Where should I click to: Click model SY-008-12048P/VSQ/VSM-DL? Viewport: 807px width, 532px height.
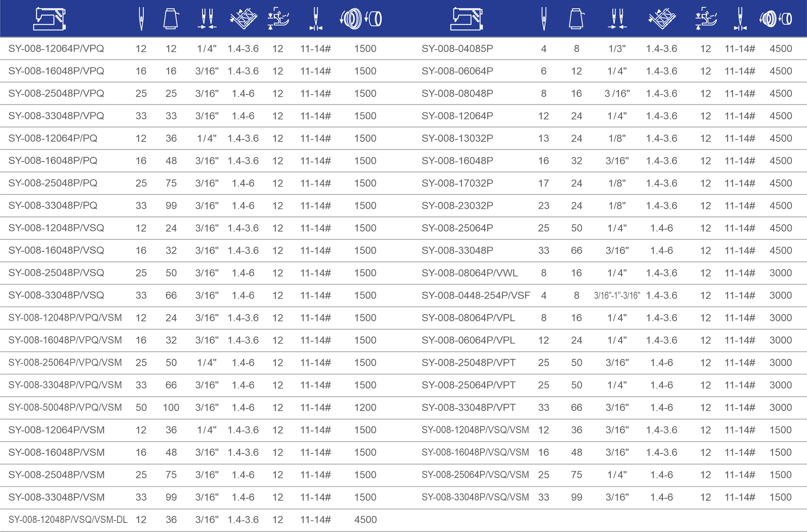click(68, 520)
